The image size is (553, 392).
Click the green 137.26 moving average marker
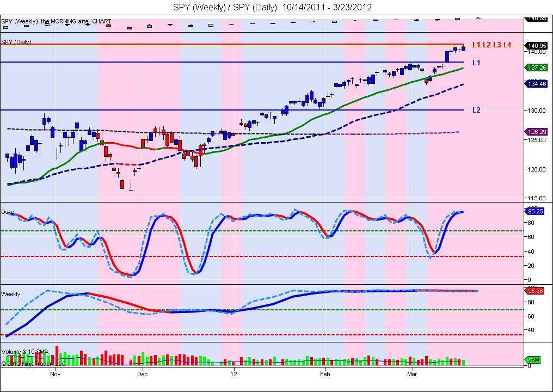536,68
